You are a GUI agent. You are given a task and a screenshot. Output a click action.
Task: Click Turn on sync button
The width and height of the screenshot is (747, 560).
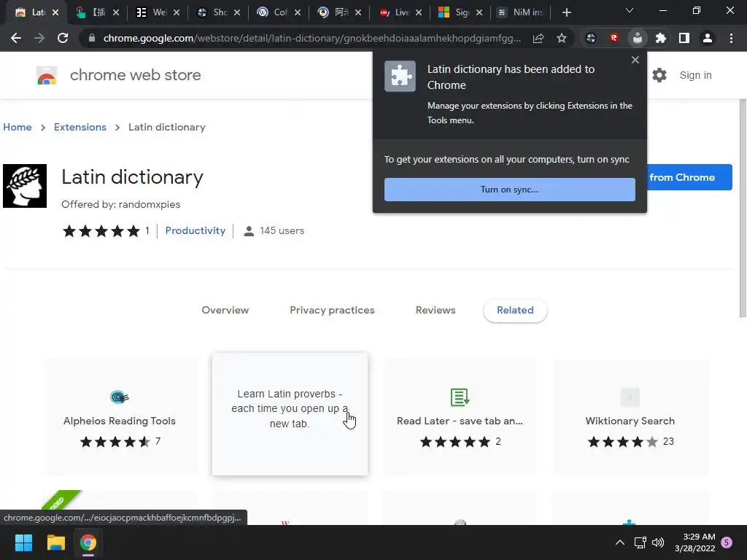tap(509, 190)
